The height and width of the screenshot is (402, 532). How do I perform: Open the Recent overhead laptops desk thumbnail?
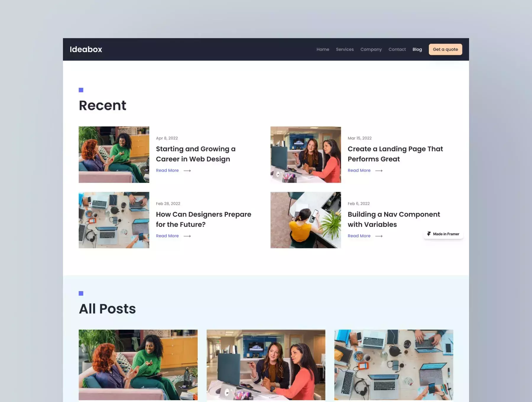(114, 220)
